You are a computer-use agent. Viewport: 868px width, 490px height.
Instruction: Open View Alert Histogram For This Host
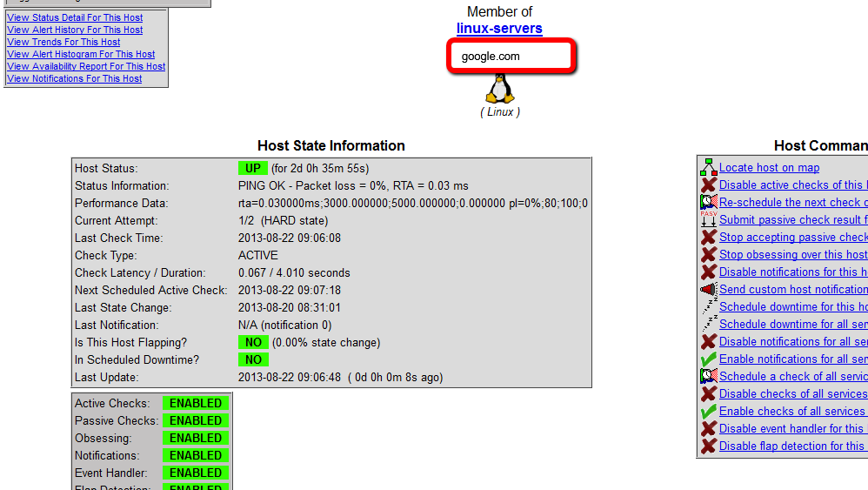[81, 54]
